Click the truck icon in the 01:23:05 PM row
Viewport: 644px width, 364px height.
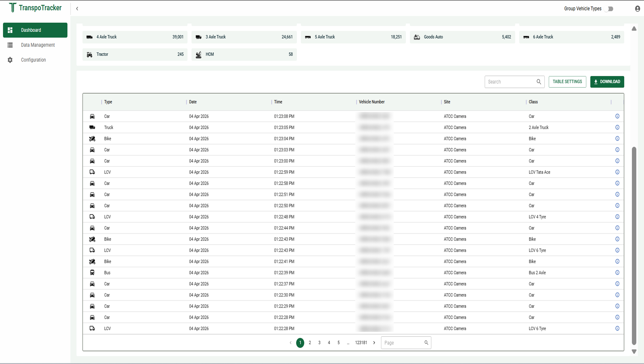[x=92, y=127]
